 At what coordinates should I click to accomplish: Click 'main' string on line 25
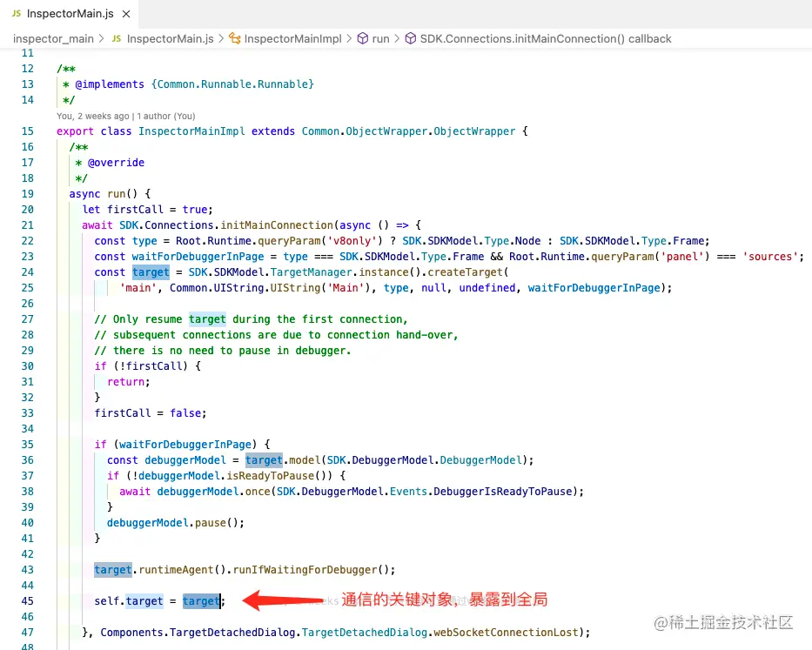point(138,288)
